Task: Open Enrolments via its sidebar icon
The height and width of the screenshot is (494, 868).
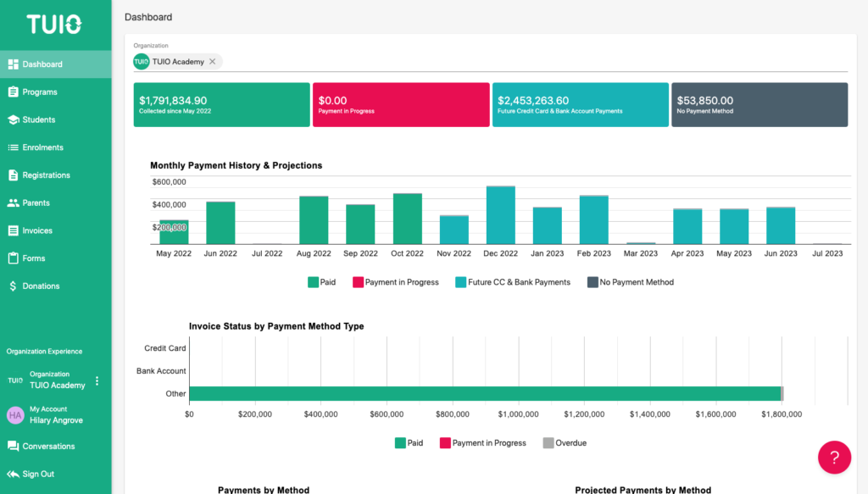Action: coord(14,147)
